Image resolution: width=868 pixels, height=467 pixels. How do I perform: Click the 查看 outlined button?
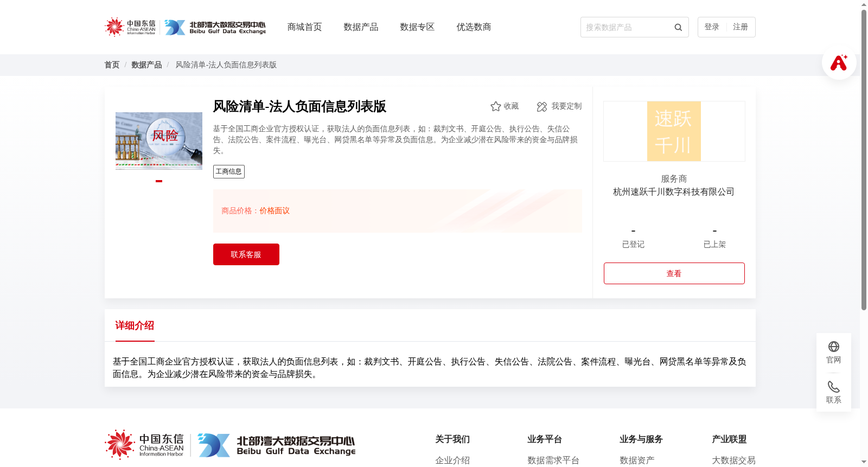(674, 273)
